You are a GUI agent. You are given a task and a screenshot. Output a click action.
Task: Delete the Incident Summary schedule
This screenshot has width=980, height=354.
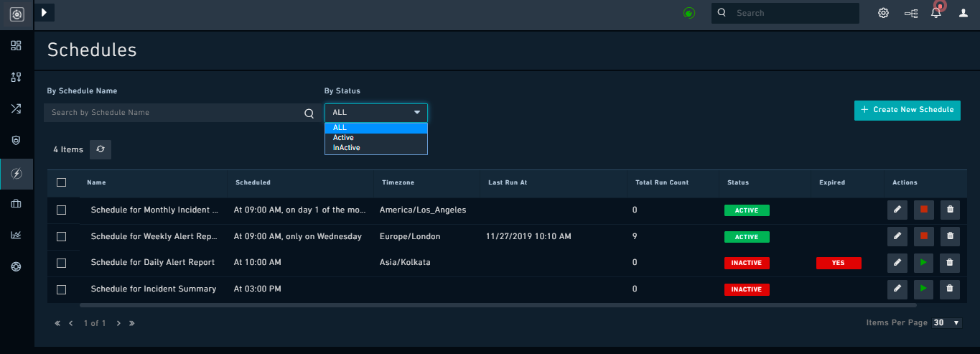[951, 289]
